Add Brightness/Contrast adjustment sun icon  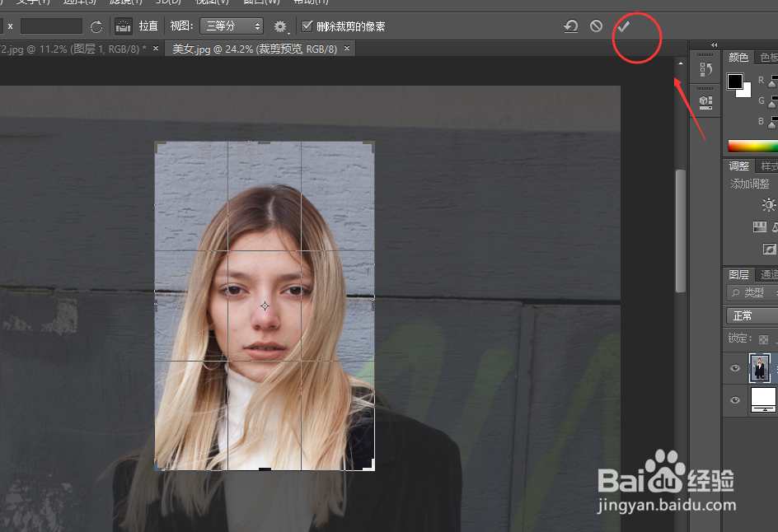pos(769,204)
